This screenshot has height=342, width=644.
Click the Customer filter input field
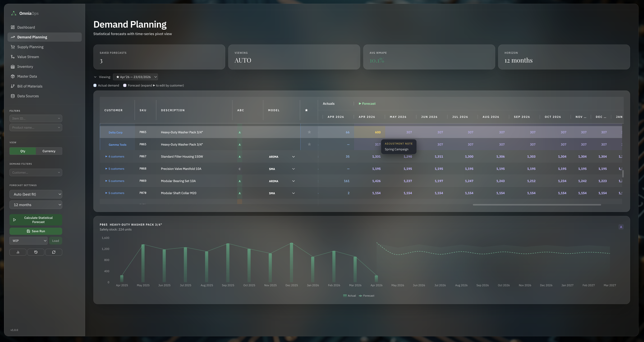click(x=36, y=172)
